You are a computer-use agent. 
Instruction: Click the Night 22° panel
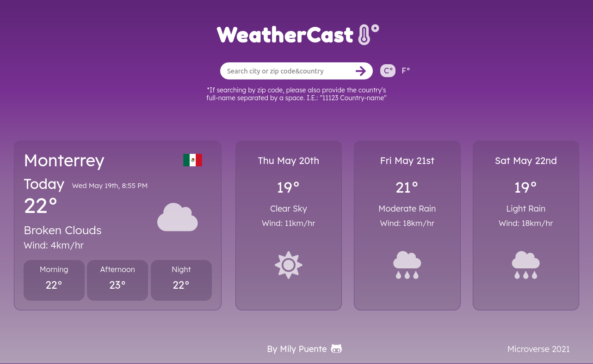(181, 280)
